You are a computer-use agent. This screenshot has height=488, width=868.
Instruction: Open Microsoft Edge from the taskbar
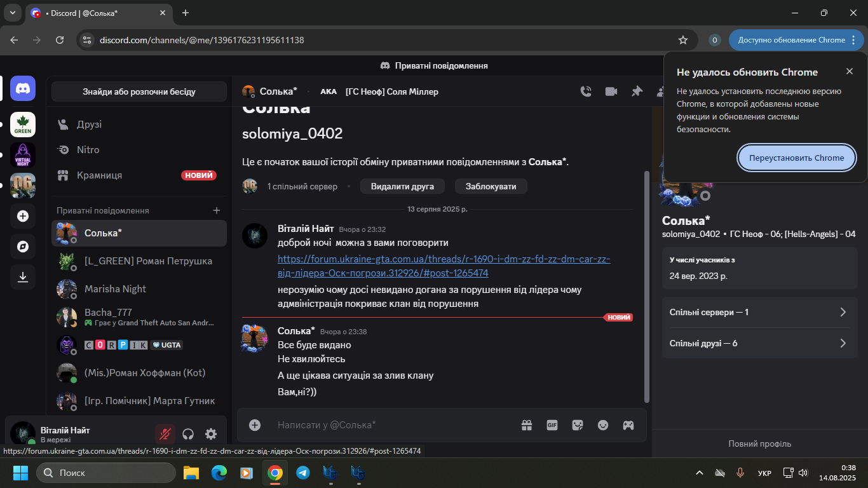pos(219,473)
